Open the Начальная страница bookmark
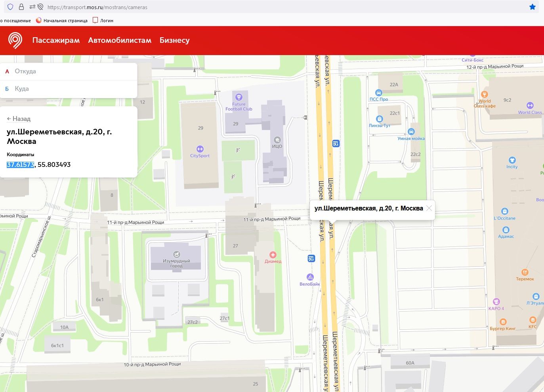Image resolution: width=544 pixels, height=392 pixels. pyautogui.click(x=62, y=21)
